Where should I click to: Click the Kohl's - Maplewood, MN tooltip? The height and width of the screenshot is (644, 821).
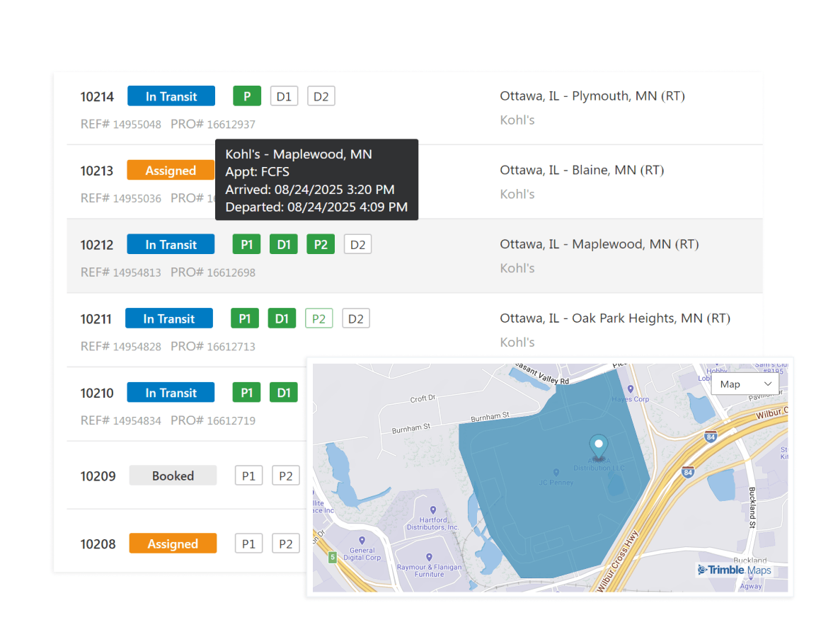click(317, 180)
